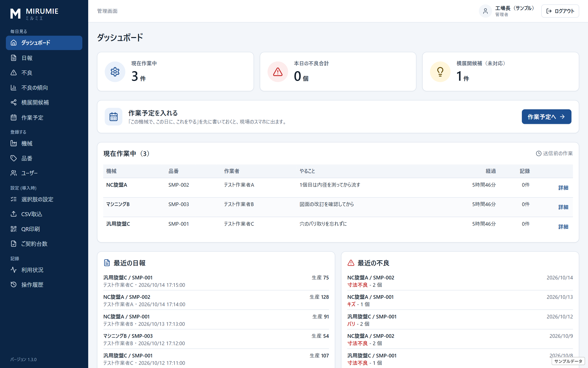Click the SMP-002 cell in the work table
This screenshot has height=368, width=588.
[x=179, y=185]
